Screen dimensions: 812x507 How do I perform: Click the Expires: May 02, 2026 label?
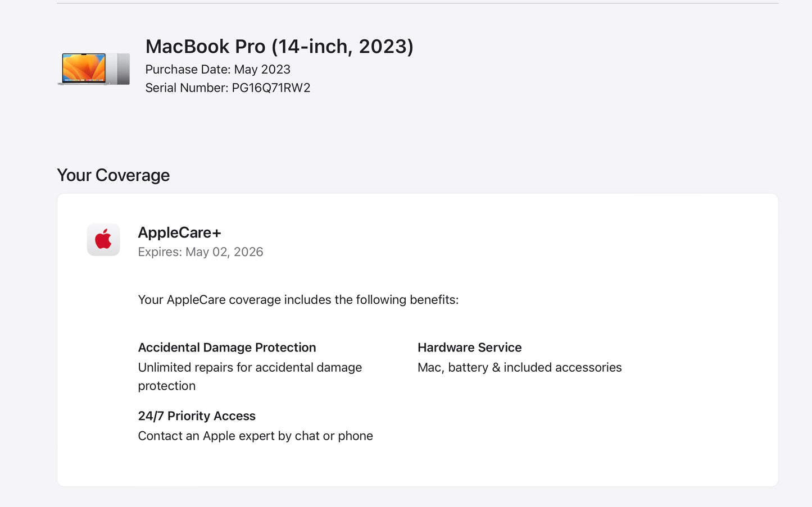click(x=200, y=252)
